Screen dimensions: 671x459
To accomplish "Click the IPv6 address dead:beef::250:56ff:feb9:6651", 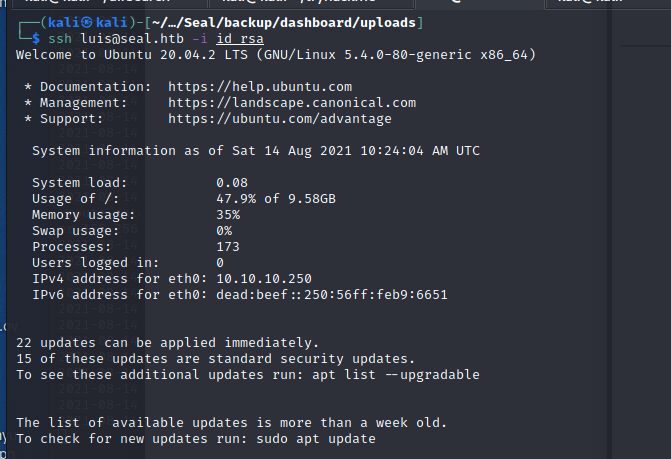I will click(332, 295).
